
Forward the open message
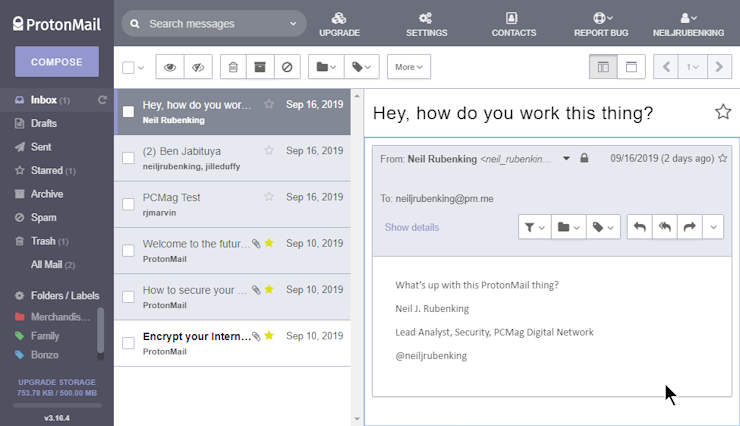click(x=690, y=227)
